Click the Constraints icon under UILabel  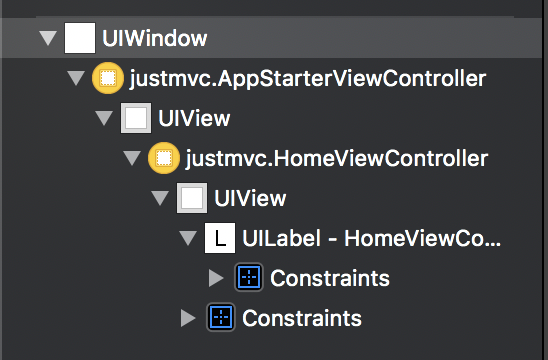pyautogui.click(x=248, y=278)
